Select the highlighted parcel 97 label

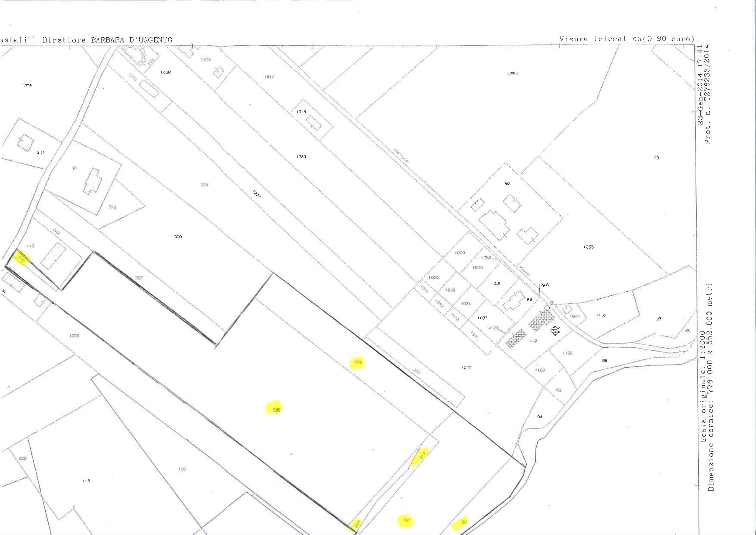pos(406,521)
